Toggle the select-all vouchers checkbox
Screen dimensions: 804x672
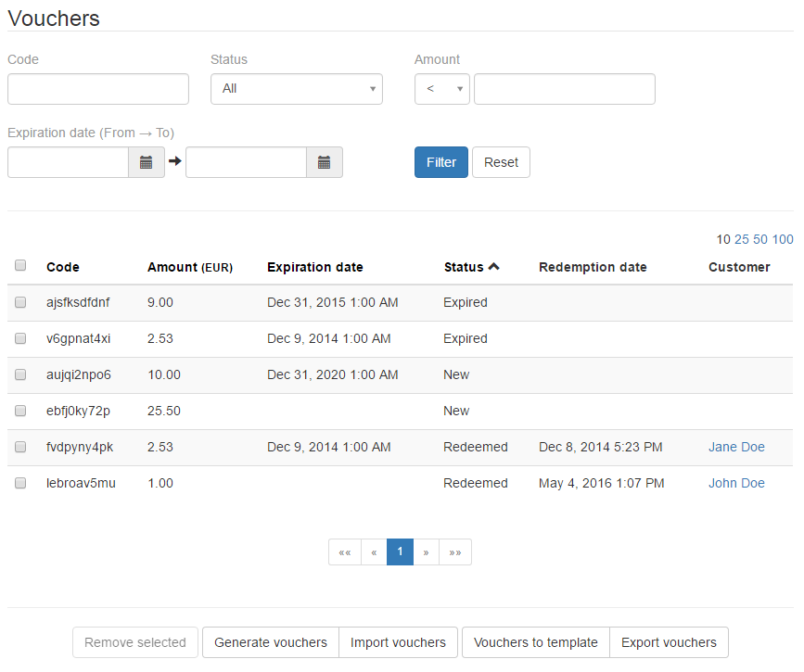click(20, 266)
